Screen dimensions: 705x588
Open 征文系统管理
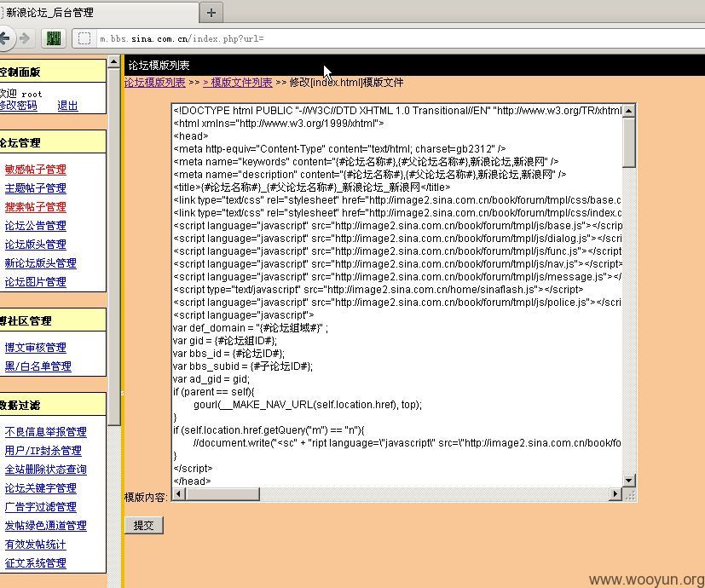36,563
